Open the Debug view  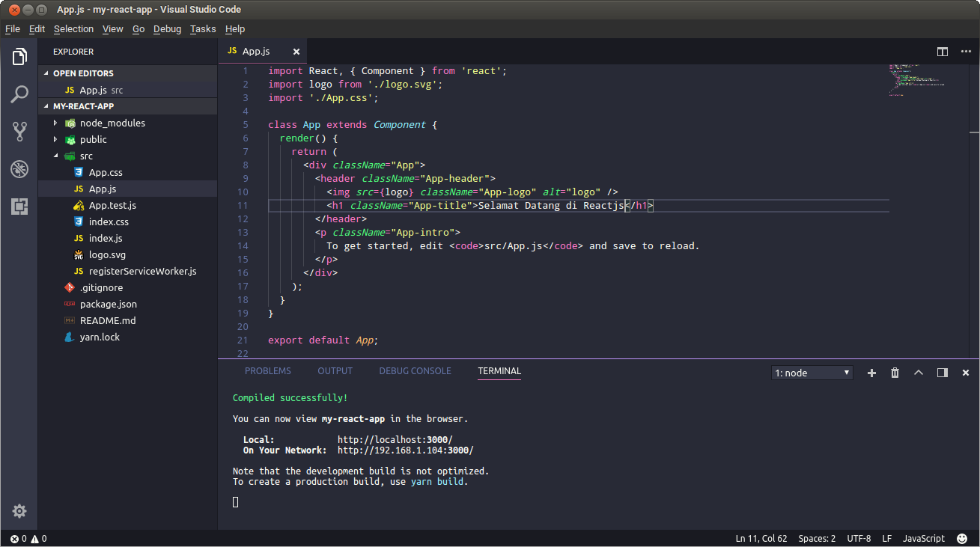click(x=19, y=168)
